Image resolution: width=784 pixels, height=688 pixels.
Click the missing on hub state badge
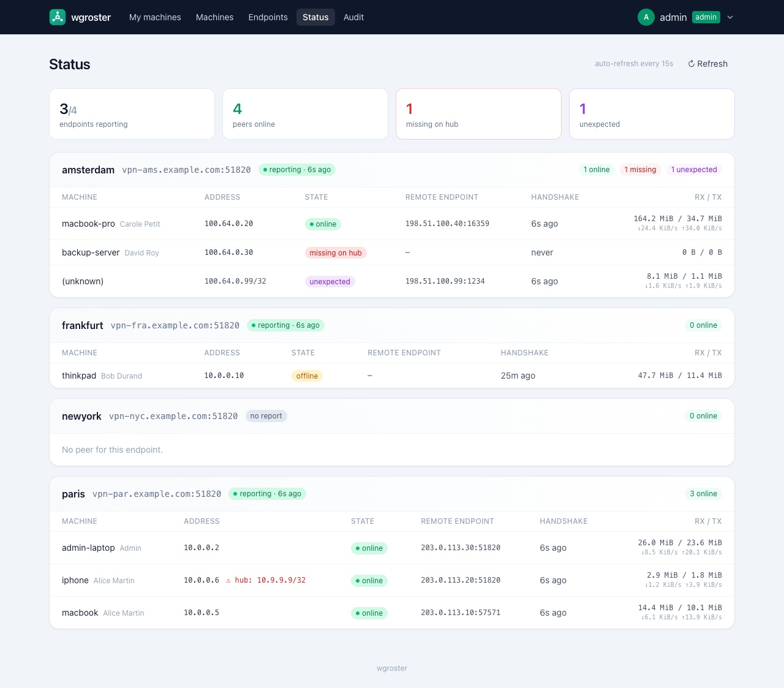[x=336, y=253]
